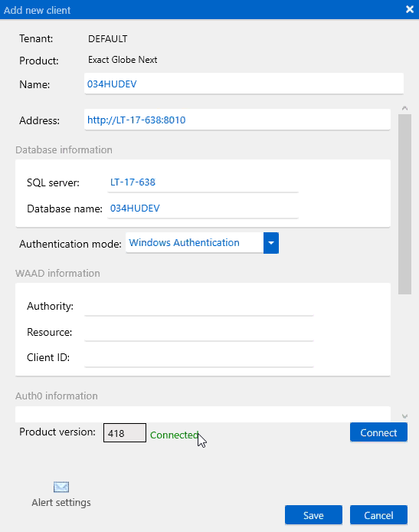Click the Client ID input field

pos(199,358)
